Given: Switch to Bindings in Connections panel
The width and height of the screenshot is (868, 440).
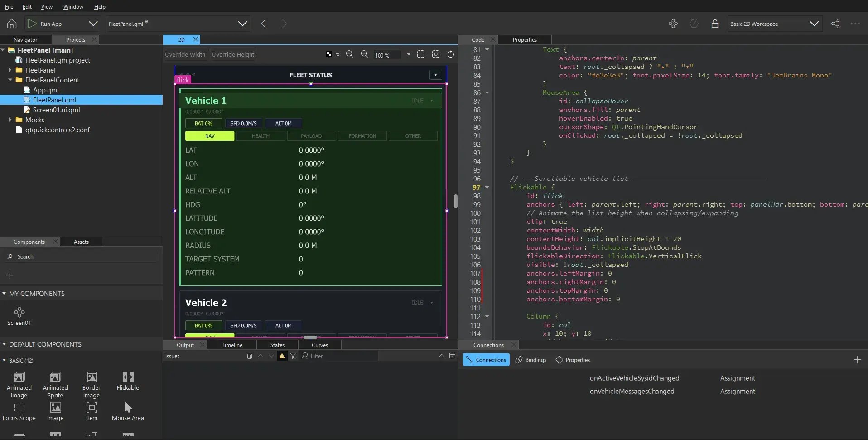Looking at the screenshot, I should [x=531, y=360].
